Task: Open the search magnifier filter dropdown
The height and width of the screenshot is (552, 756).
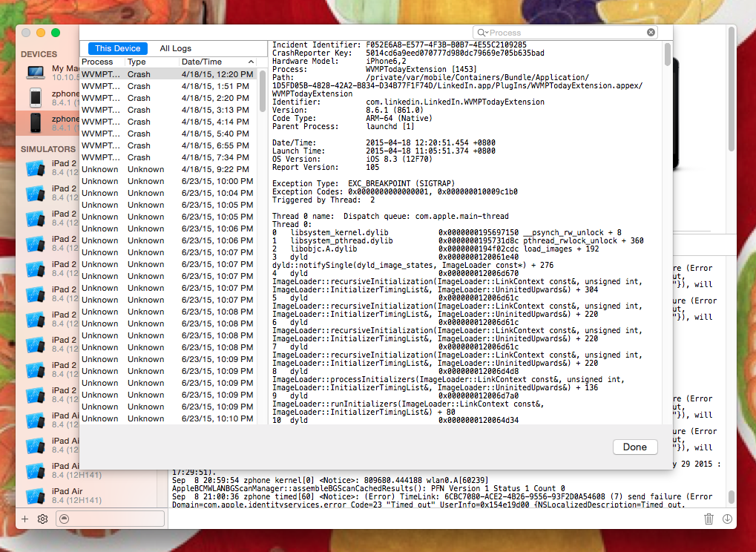Action: [482, 33]
